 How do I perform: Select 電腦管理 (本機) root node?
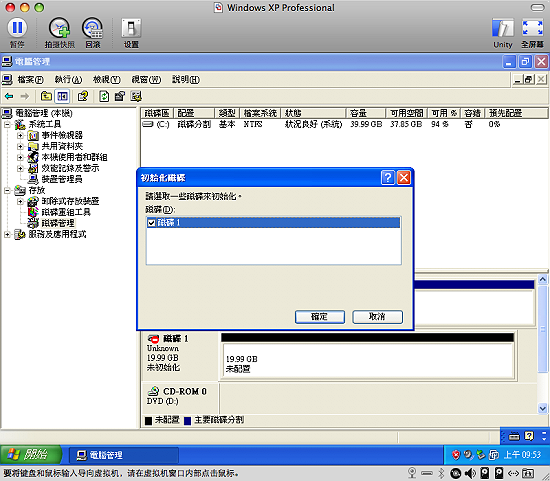tap(44, 113)
